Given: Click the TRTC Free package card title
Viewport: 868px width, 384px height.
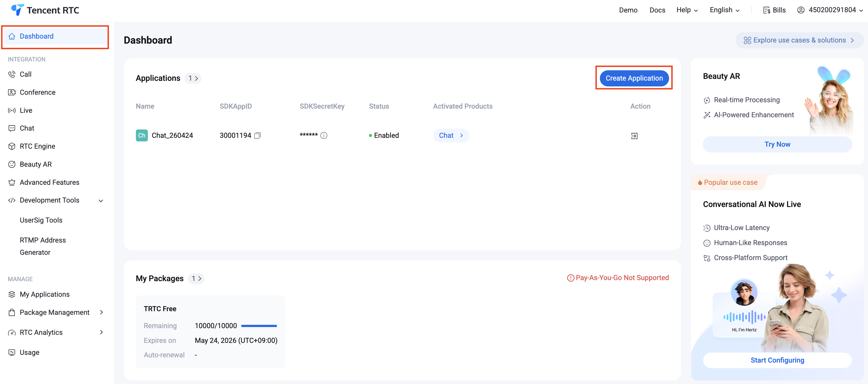Looking at the screenshot, I should pos(160,309).
